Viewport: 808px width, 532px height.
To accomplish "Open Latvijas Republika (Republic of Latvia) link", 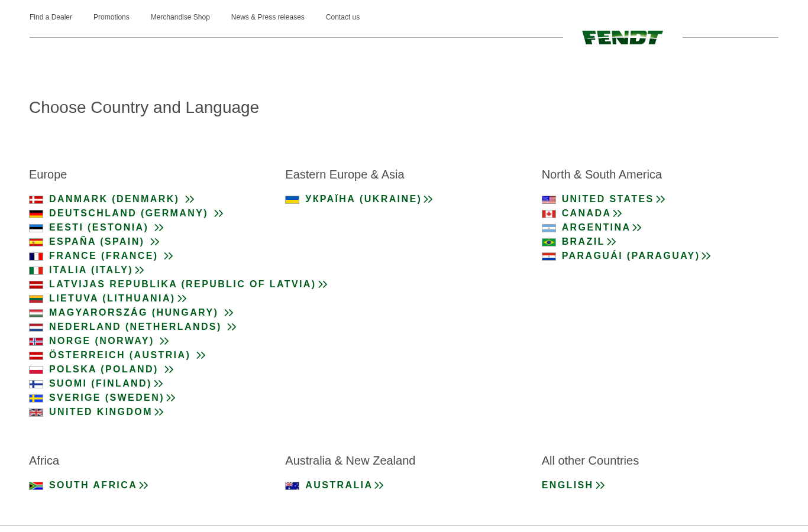I will coord(188,284).
